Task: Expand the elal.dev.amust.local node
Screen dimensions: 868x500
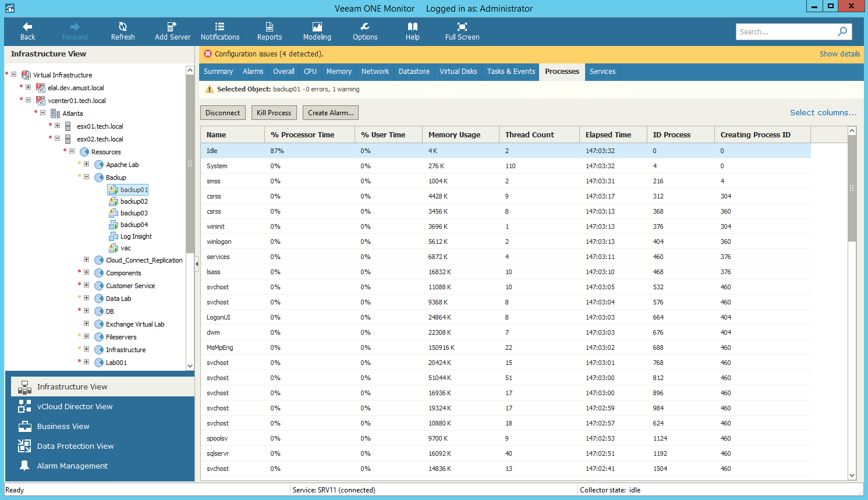Action: click(28, 87)
